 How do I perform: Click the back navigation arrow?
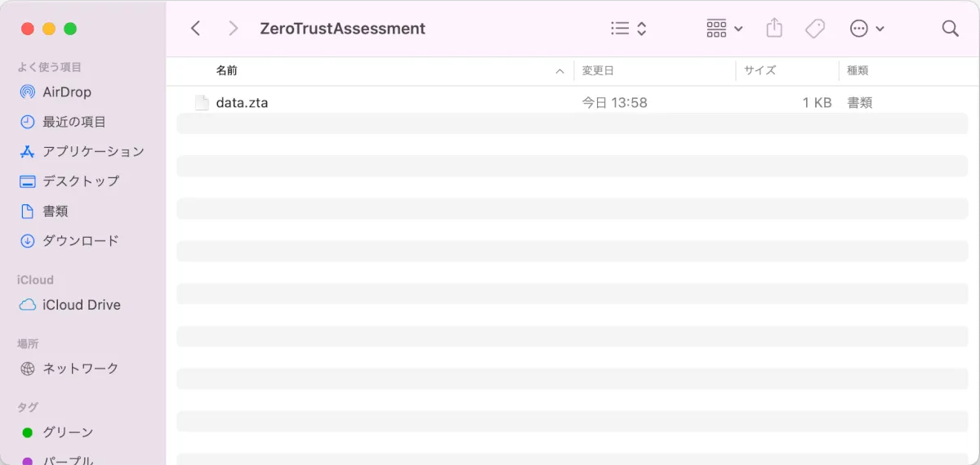click(x=195, y=29)
